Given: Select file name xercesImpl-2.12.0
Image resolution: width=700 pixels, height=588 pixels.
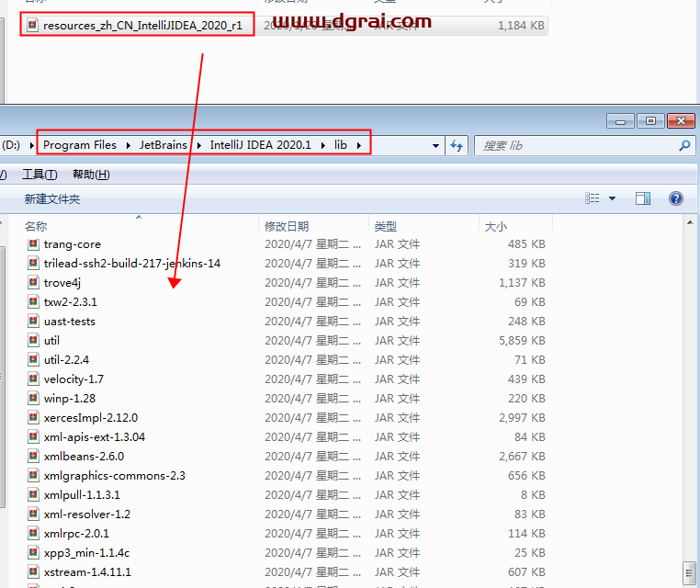Looking at the screenshot, I should 91,417.
